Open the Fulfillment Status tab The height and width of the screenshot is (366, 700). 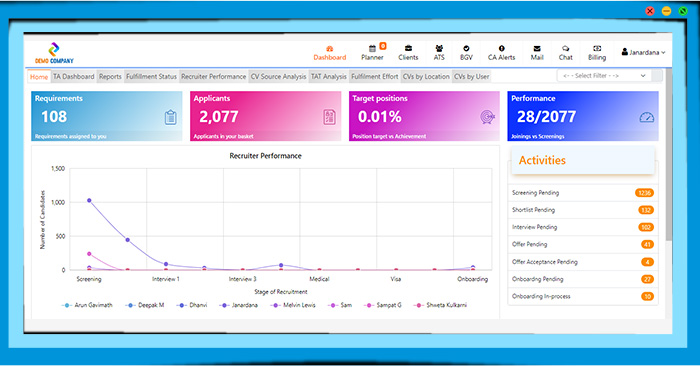[x=151, y=76]
